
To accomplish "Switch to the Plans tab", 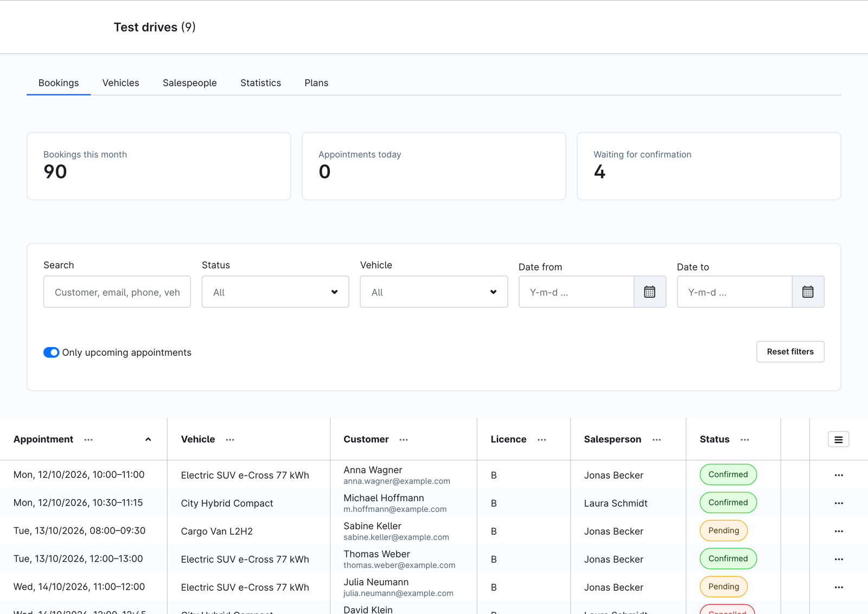I will tap(316, 83).
